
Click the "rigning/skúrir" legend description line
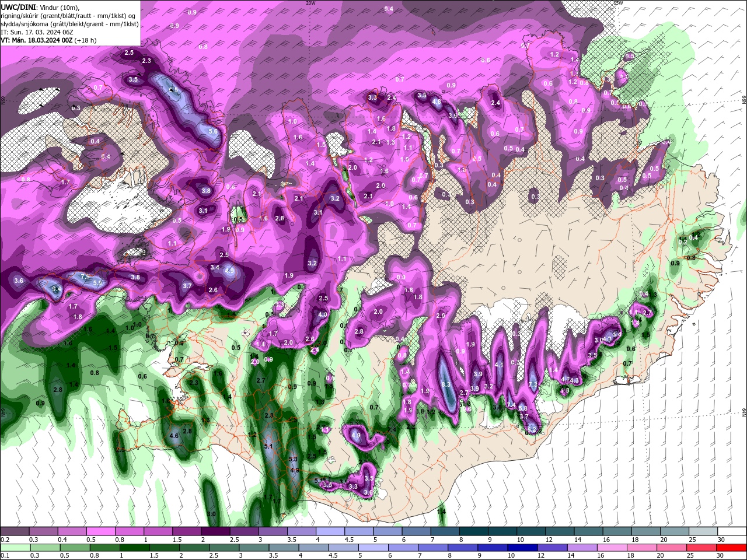(x=69, y=16)
